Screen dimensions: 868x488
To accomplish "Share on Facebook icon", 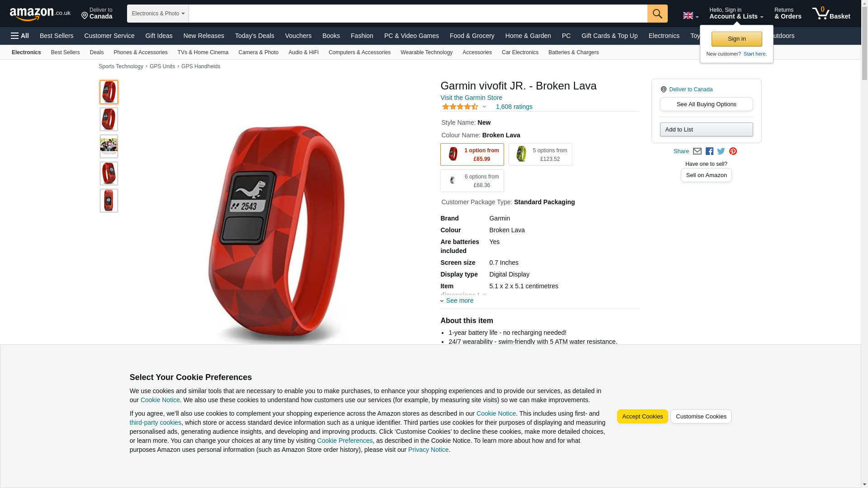I will tap(709, 151).
